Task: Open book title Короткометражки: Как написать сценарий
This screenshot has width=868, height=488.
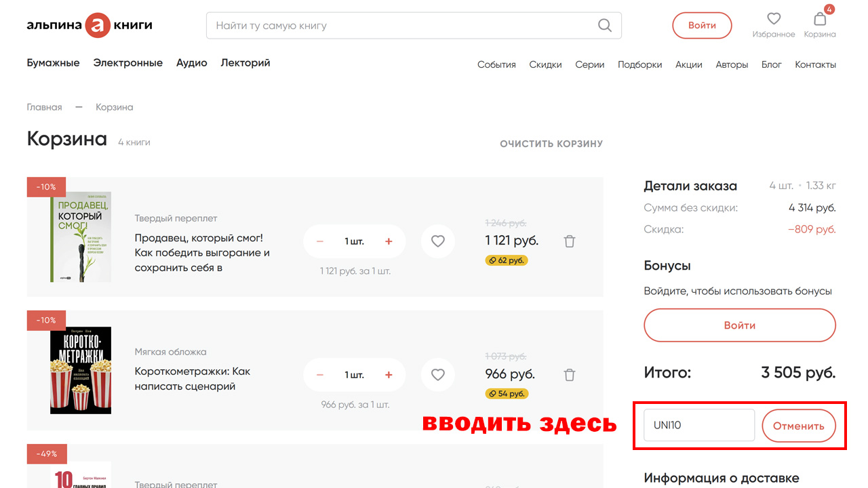Action: [x=193, y=379]
